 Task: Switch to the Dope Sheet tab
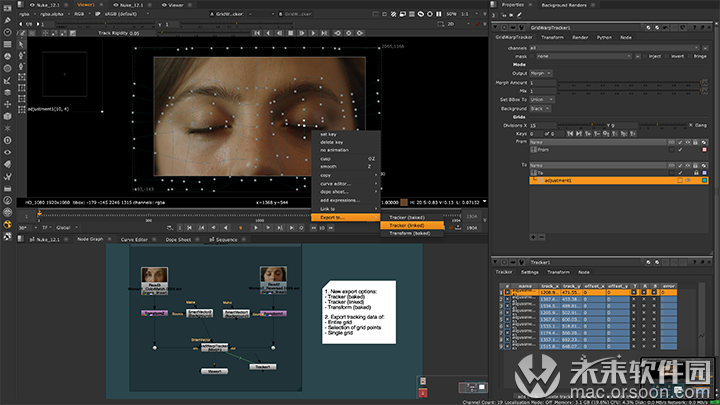coord(178,239)
